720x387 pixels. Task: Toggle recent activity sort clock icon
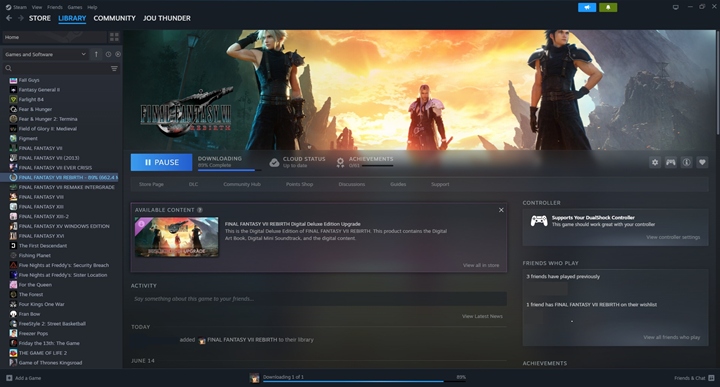(108, 54)
